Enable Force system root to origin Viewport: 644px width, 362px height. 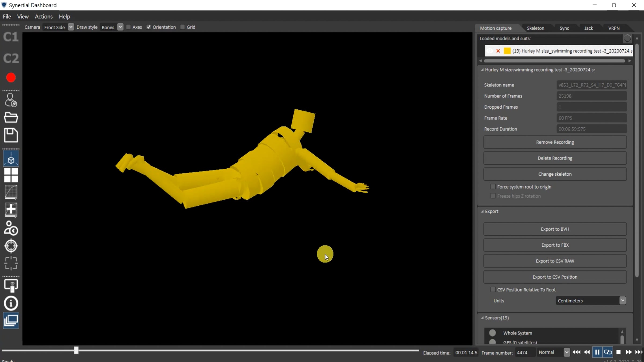click(x=493, y=187)
